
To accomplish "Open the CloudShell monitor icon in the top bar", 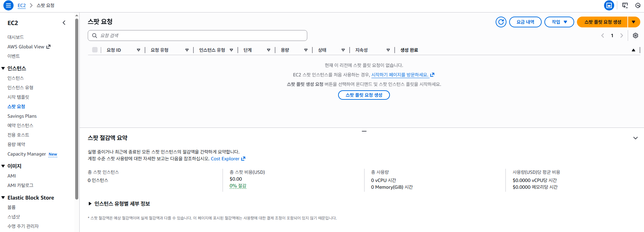I will (x=625, y=5).
